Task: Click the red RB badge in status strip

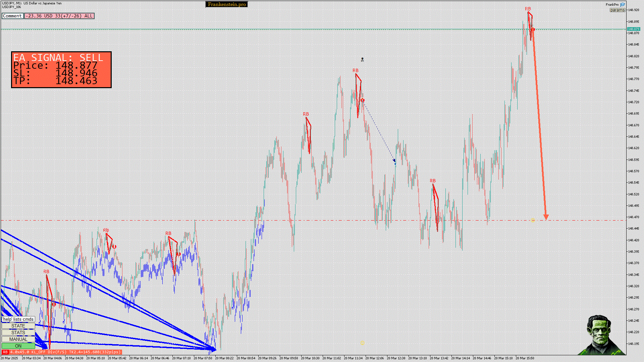Action: [x=5, y=352]
